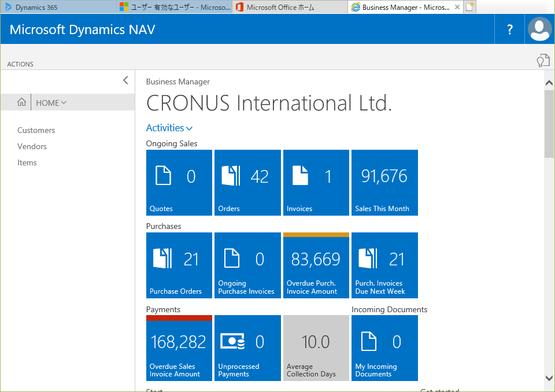Click the Ongoing Purchase Invoices document icon
The height and width of the screenshot is (392, 555).
232,258
